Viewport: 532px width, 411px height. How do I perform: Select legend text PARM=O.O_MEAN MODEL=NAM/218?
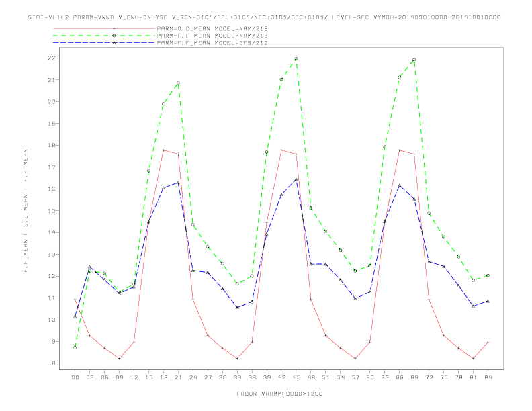212,28
